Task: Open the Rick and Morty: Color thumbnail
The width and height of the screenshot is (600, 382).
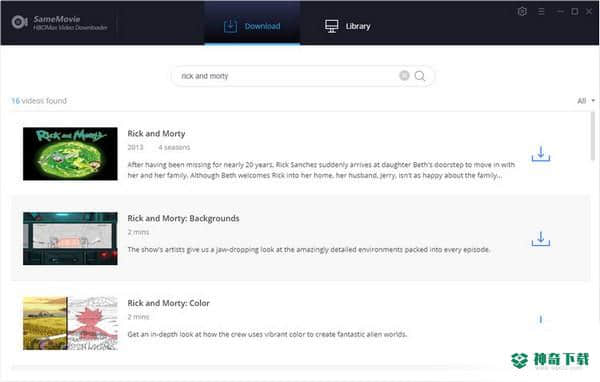Action: (70, 323)
